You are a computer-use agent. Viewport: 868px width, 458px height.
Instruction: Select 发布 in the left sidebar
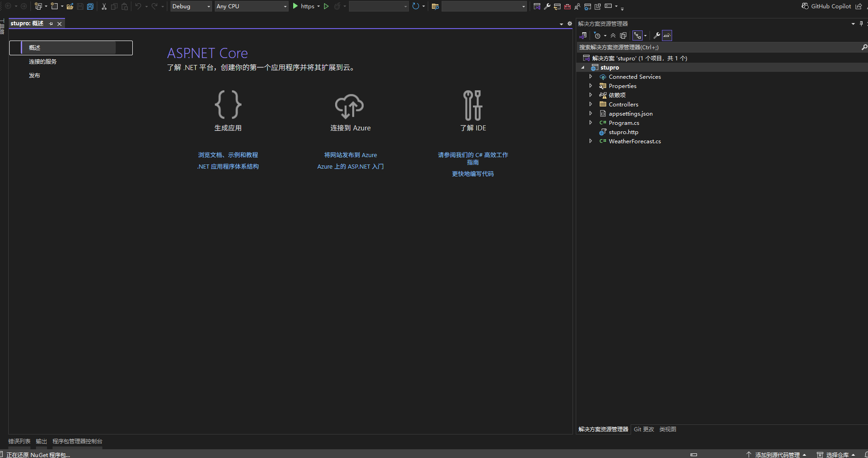pyautogui.click(x=34, y=75)
